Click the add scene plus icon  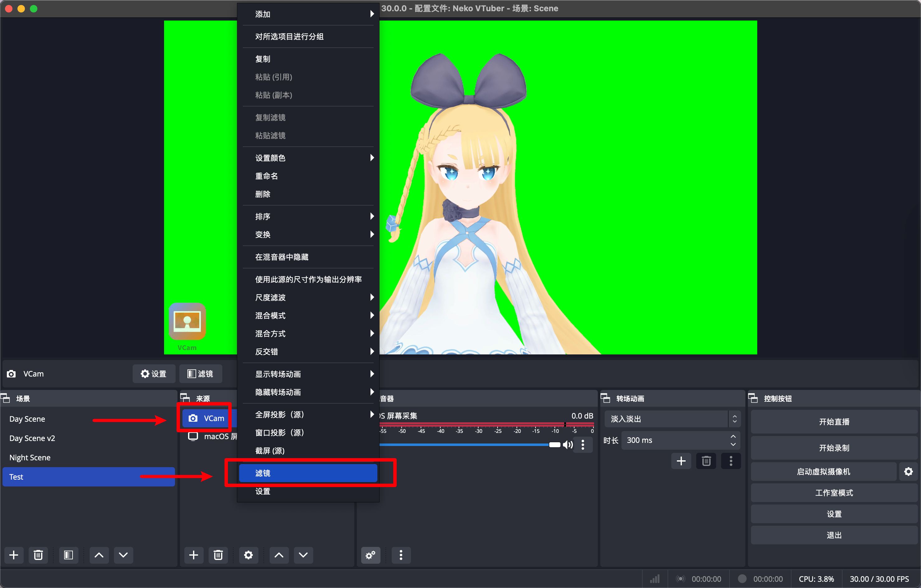click(x=14, y=555)
